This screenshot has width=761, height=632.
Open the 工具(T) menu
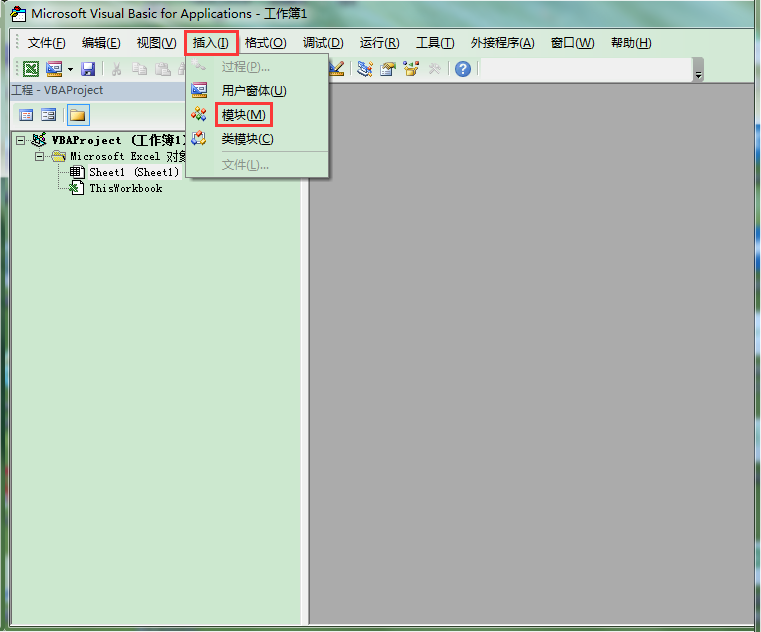pyautogui.click(x=435, y=43)
